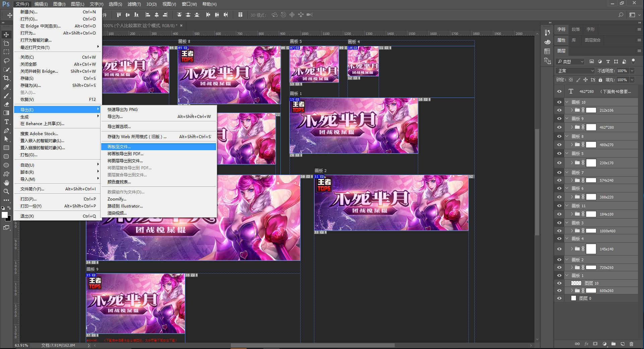Click the status bar info arrow
The image size is (644, 349).
[x=89, y=345]
